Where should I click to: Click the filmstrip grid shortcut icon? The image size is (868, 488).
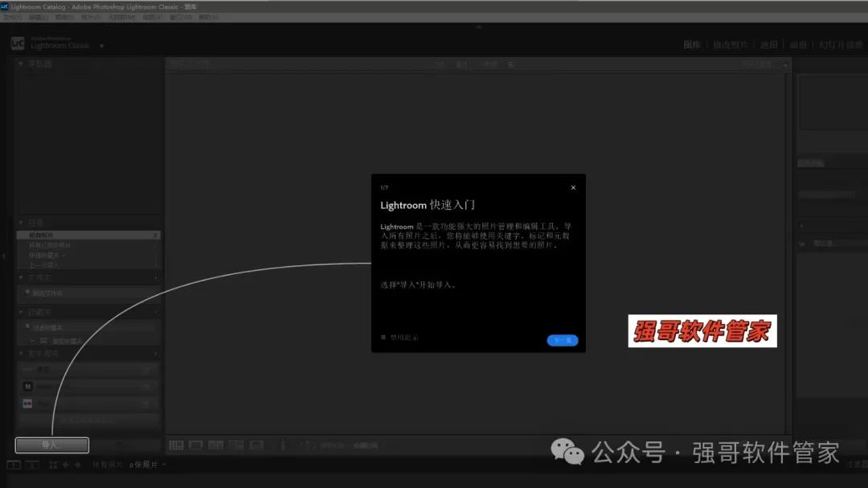coord(52,465)
